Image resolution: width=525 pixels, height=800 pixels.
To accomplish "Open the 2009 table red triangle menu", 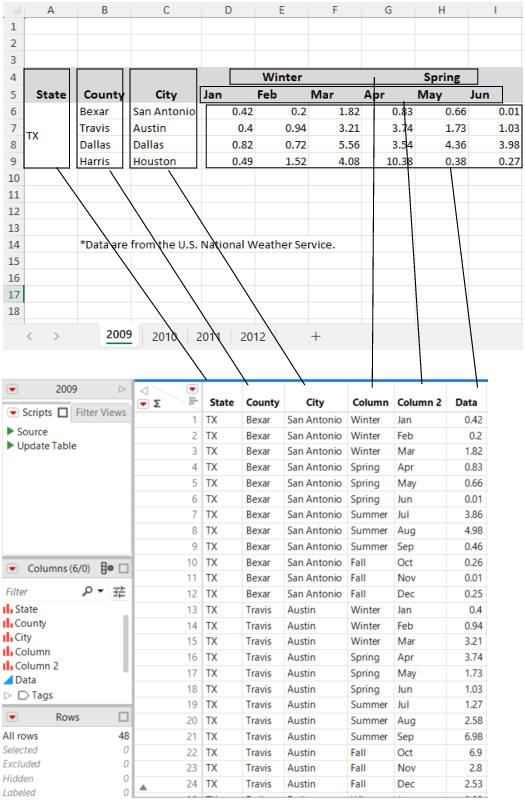I will 12,390.
